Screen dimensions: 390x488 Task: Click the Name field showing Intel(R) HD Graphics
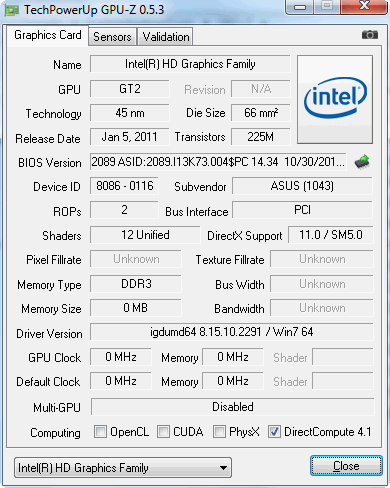tap(190, 64)
